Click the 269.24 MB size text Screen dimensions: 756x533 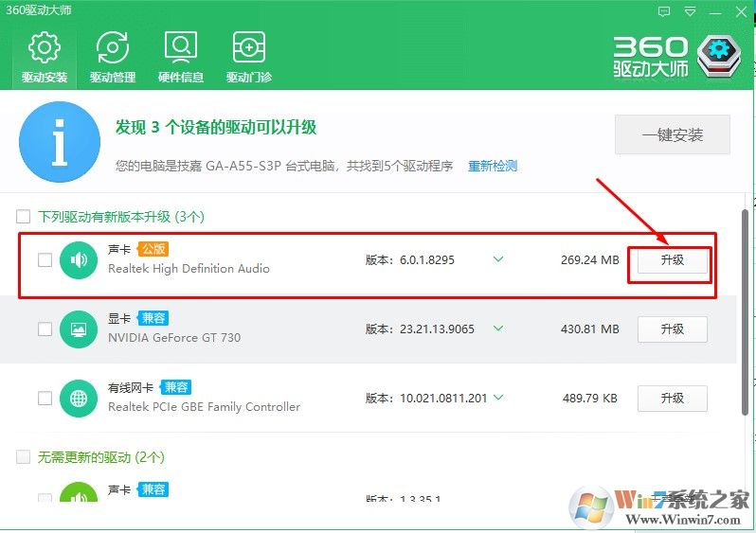(x=589, y=260)
